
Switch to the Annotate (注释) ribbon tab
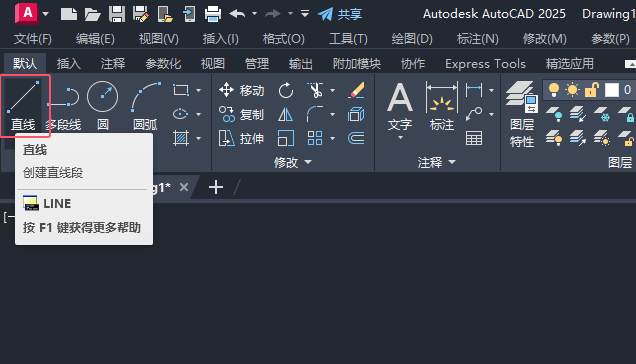[113, 63]
